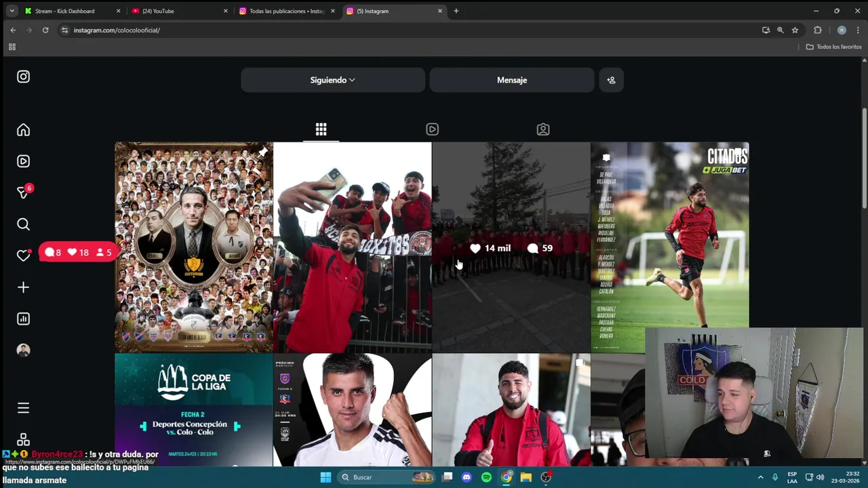Open Spotify from the taskbar

pos(486,477)
